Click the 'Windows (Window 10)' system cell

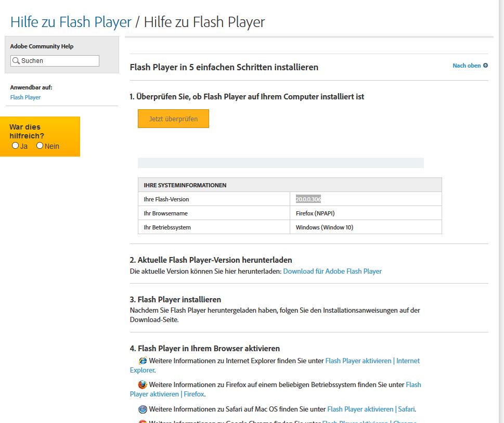point(325,227)
